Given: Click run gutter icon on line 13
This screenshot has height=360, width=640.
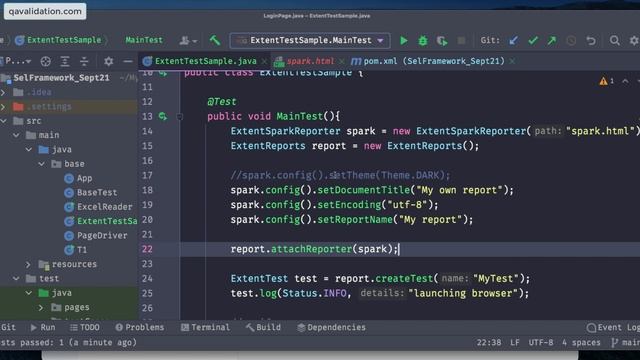Looking at the screenshot, I should [x=163, y=116].
